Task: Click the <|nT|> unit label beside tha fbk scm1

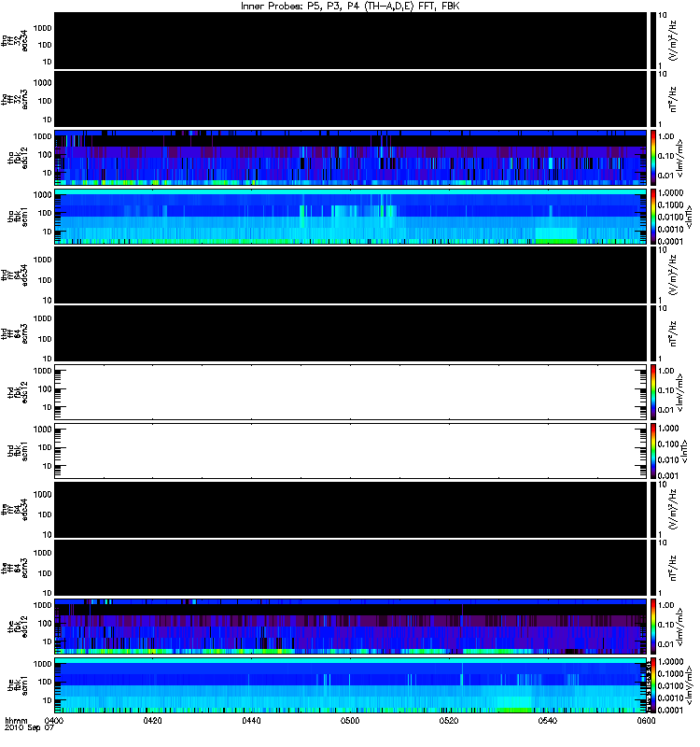Action: [688, 217]
